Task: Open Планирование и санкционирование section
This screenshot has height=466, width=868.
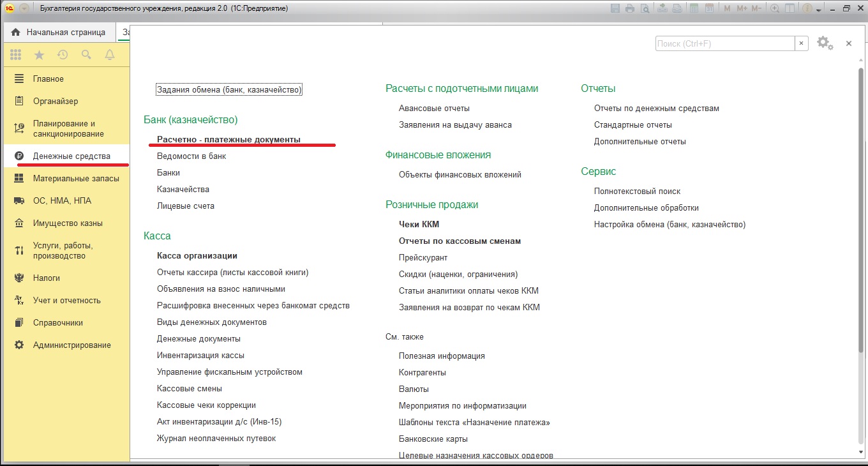Action: tap(66, 129)
